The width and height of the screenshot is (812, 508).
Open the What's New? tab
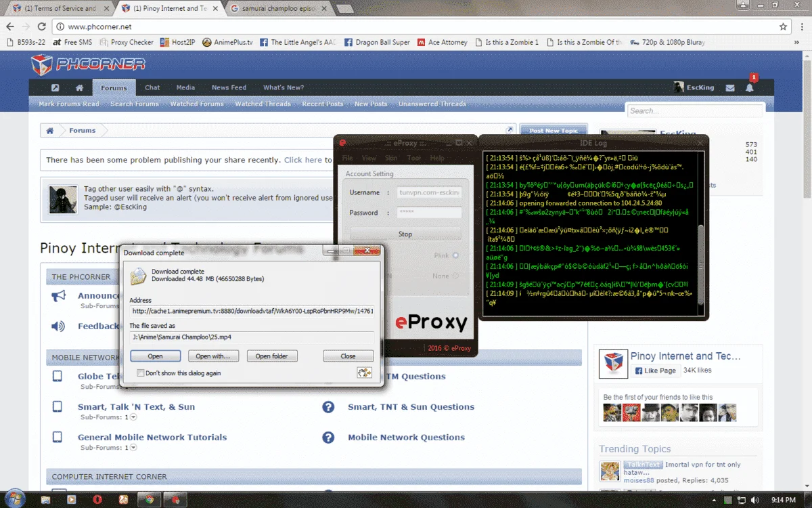click(284, 87)
